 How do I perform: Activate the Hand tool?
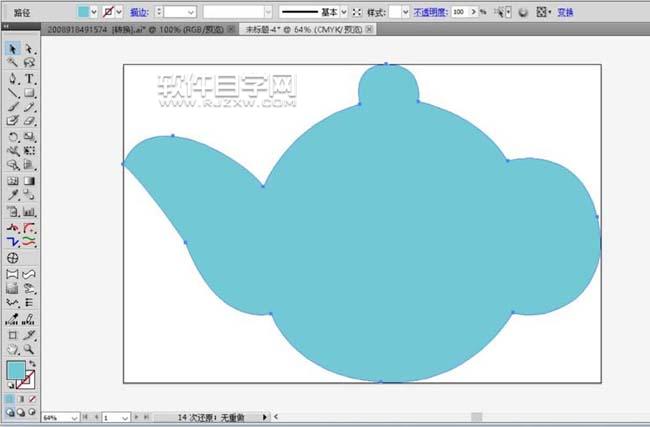[12, 349]
